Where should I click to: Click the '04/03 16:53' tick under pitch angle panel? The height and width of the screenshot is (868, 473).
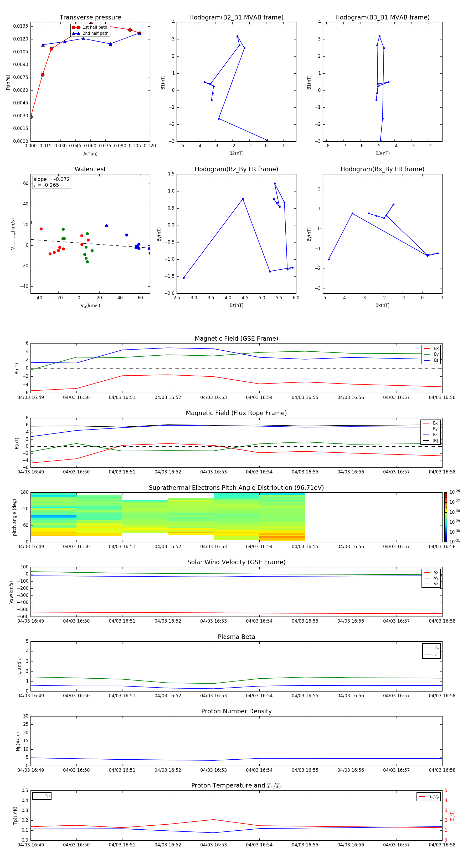[213, 547]
